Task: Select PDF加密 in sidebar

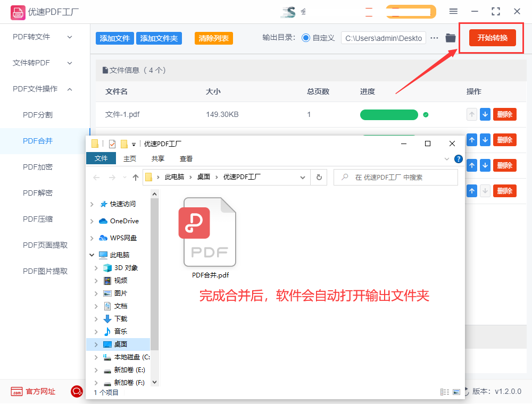Action: point(38,167)
